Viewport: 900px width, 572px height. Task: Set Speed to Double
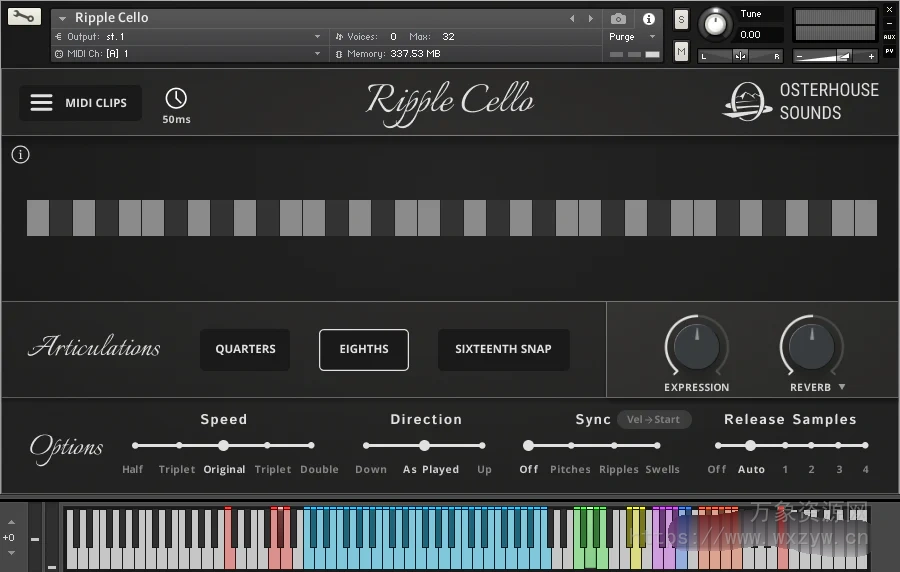(x=319, y=469)
